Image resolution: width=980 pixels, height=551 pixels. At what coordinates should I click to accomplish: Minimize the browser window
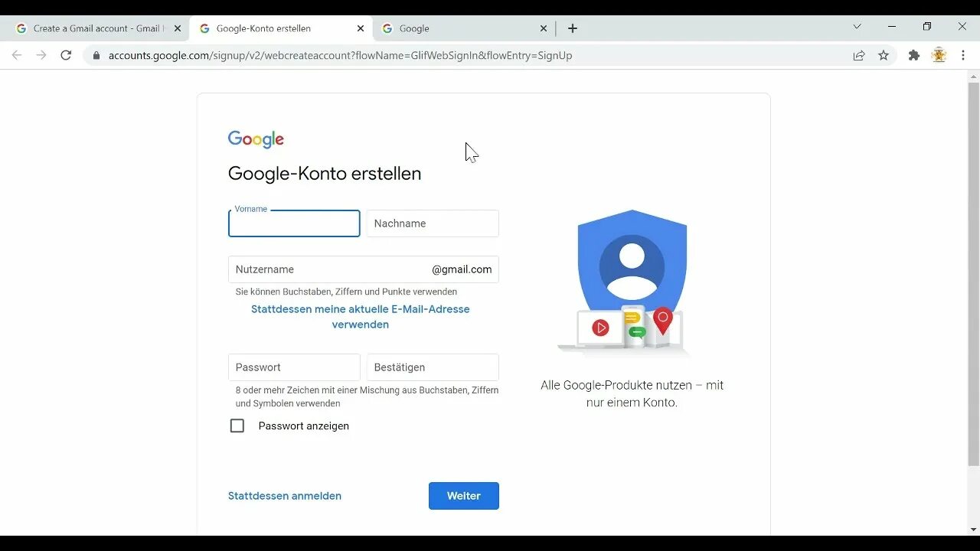[892, 27]
